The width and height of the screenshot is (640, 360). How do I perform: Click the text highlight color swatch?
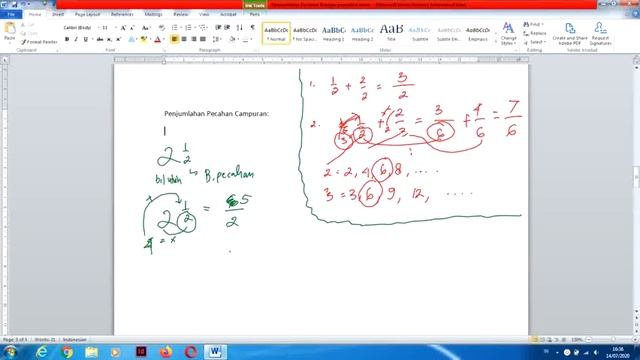pyautogui.click(x=143, y=39)
